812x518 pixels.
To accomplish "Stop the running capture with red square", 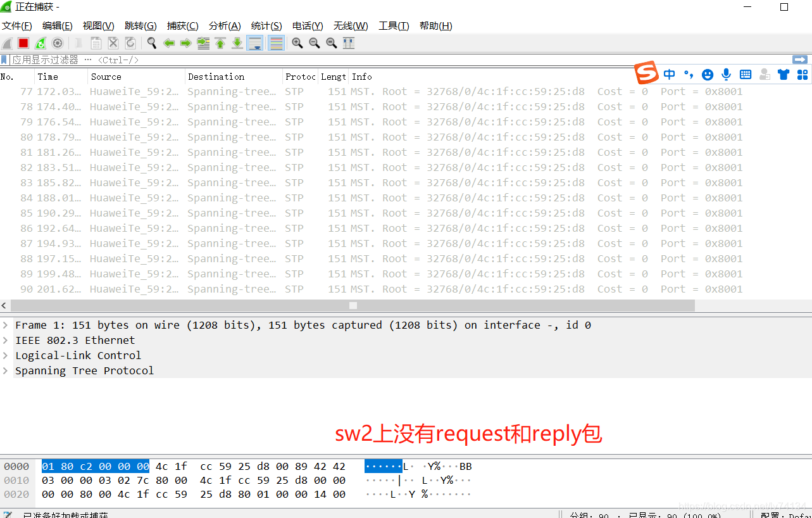I will click(x=23, y=43).
